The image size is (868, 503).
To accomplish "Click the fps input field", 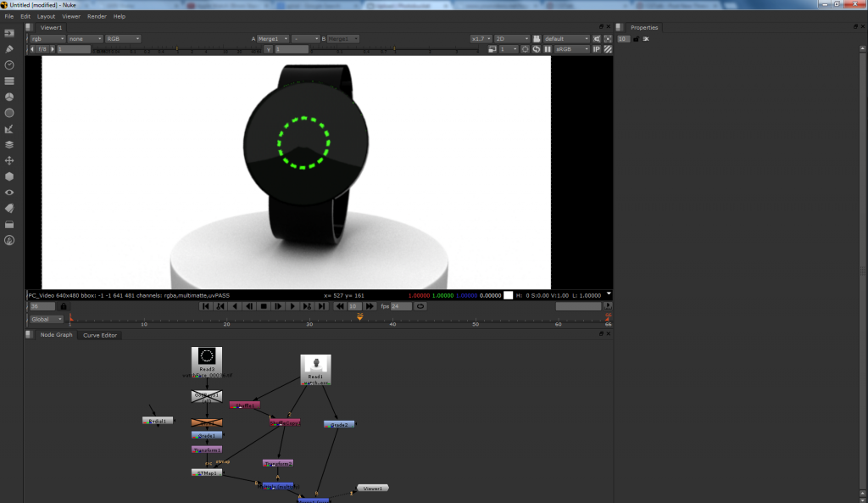I will pyautogui.click(x=400, y=306).
